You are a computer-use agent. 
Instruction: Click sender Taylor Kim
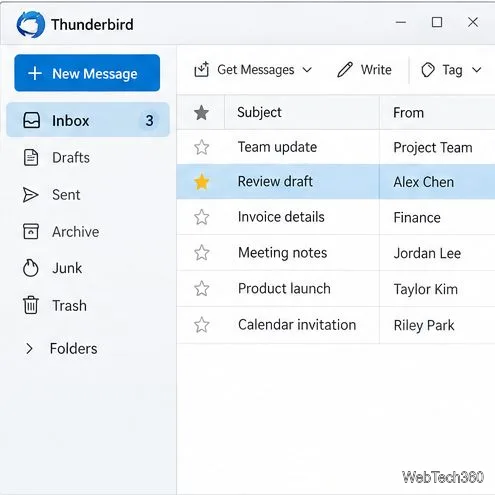coord(425,289)
